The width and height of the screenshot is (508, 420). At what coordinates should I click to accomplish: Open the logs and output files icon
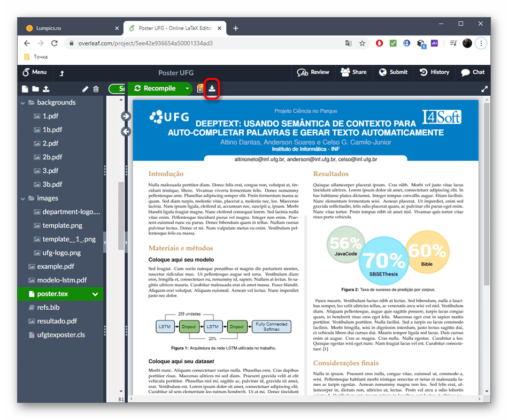click(x=200, y=89)
